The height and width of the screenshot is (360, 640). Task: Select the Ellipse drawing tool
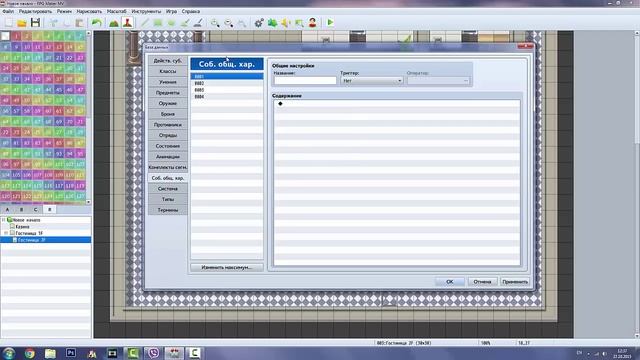click(x=171, y=22)
